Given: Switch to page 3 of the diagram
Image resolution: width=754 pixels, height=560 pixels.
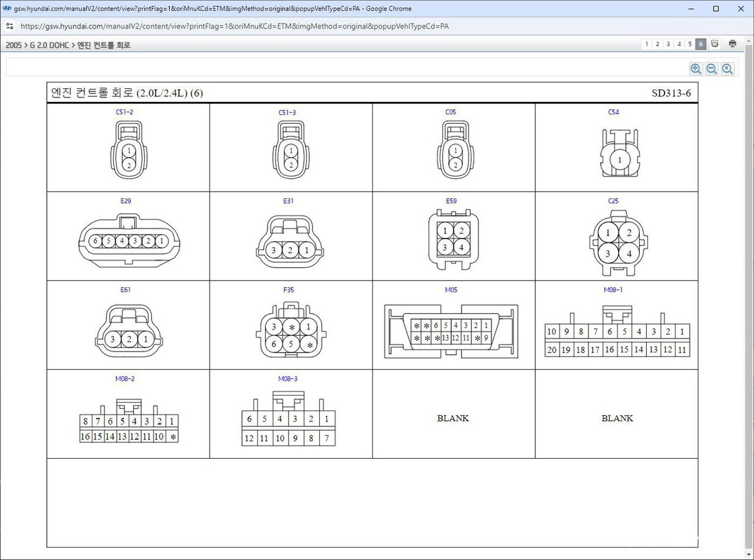Looking at the screenshot, I should 668,44.
